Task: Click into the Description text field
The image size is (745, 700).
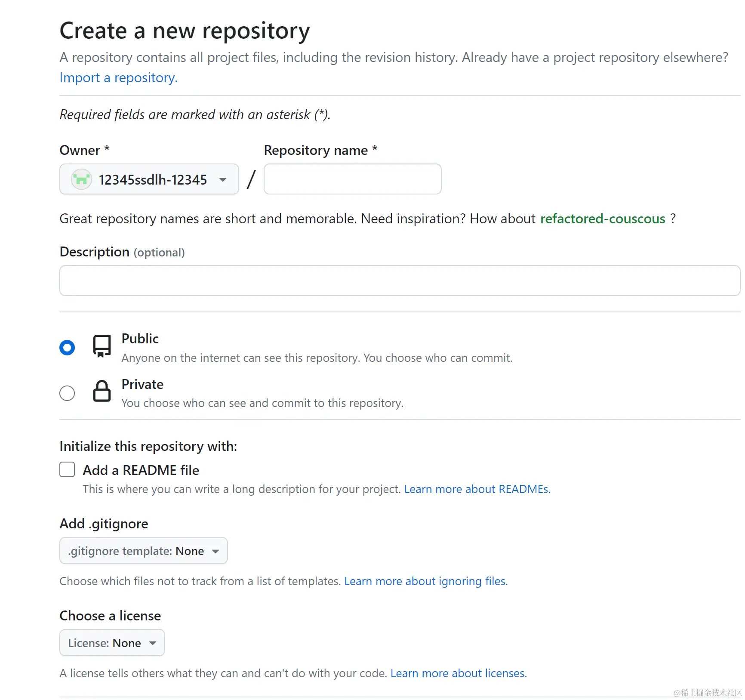Action: coord(400,281)
